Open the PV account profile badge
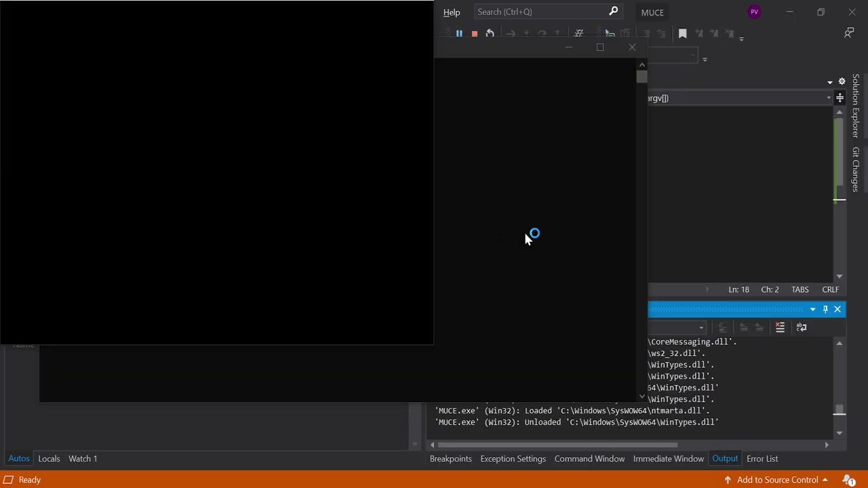Image resolution: width=868 pixels, height=488 pixels. [x=754, y=12]
